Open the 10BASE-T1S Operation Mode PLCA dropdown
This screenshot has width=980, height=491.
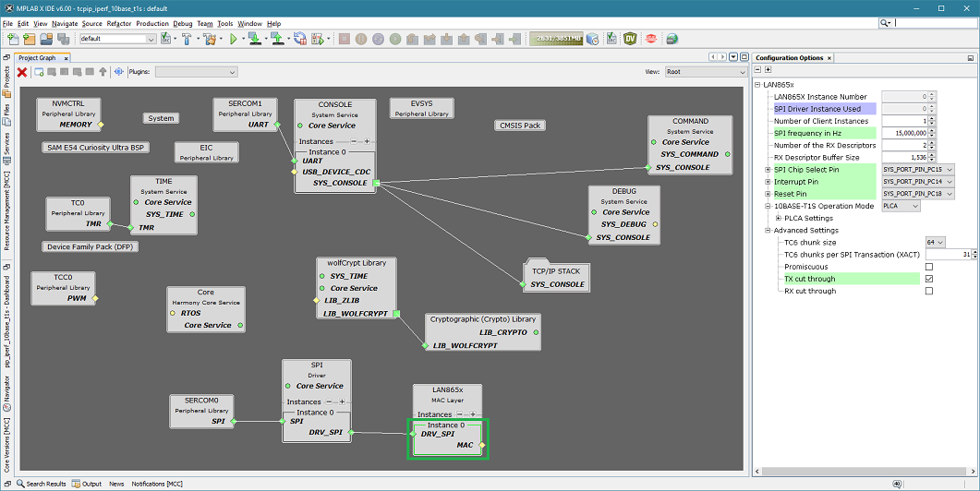pyautogui.click(x=901, y=206)
